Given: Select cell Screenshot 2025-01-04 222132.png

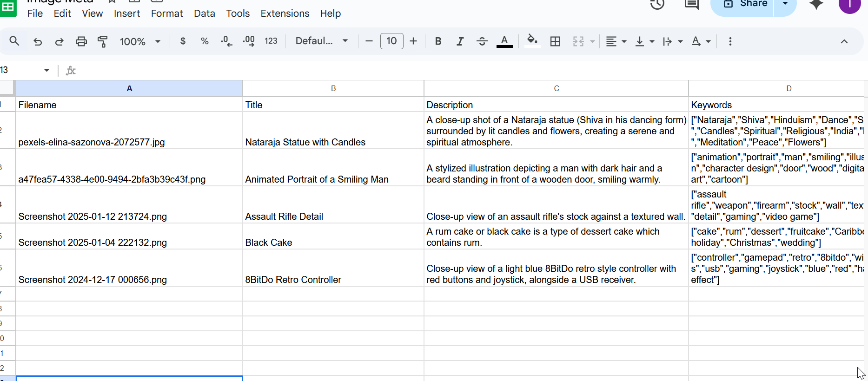Looking at the screenshot, I should coord(129,236).
